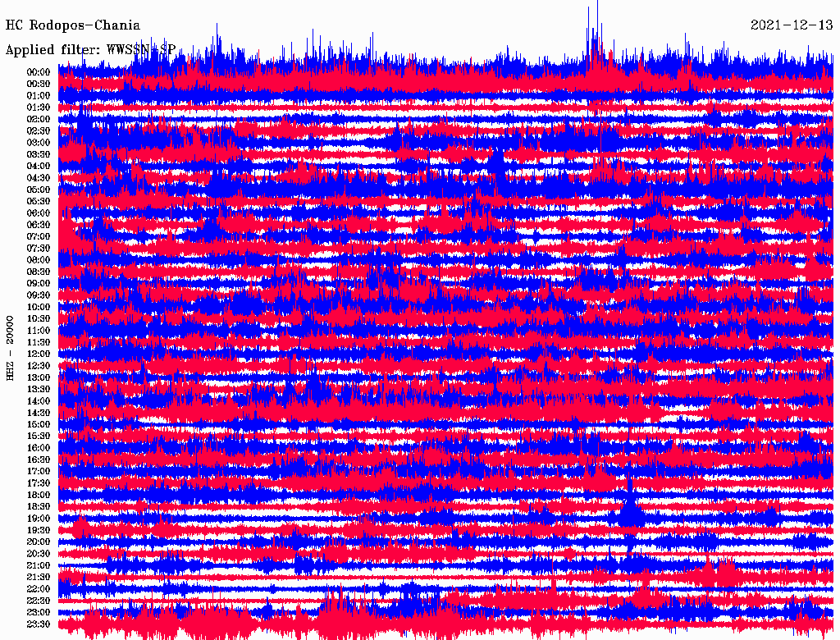Select the 01:30 time row label

tap(39, 107)
